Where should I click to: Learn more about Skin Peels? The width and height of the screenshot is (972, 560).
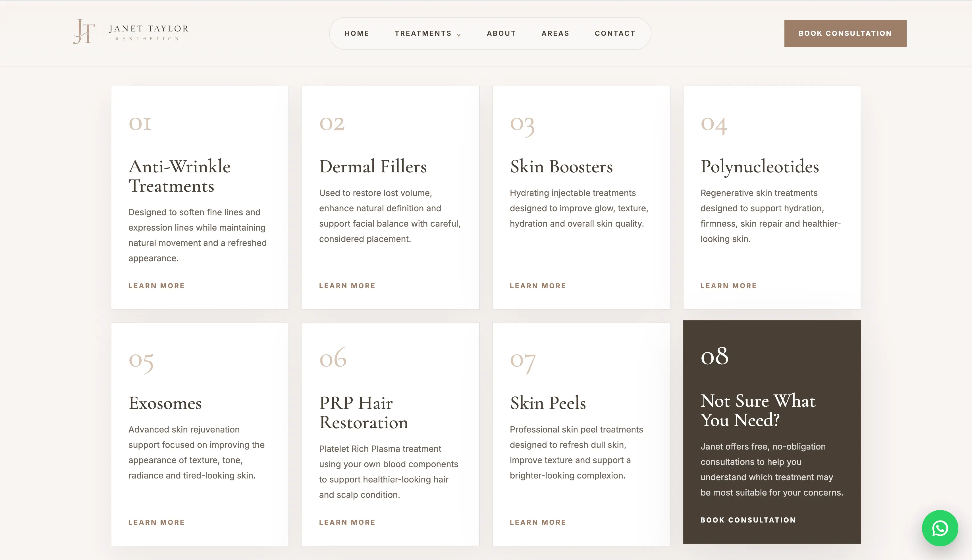[x=538, y=522]
